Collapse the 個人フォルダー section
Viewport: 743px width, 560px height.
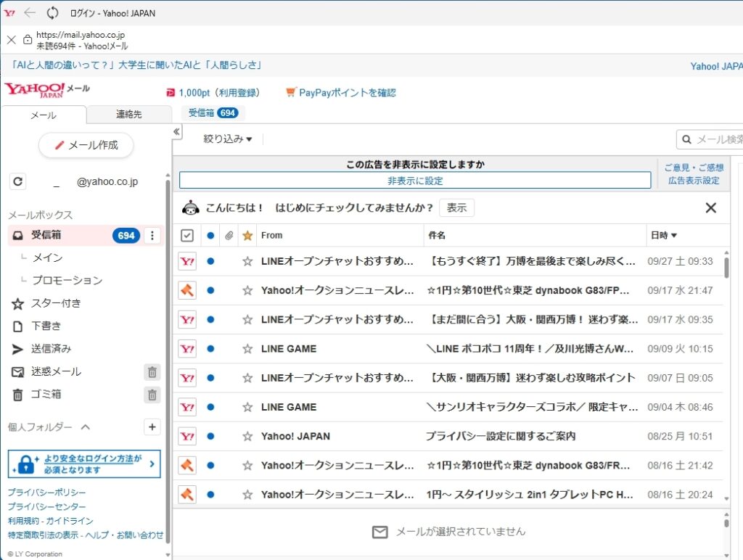click(x=86, y=427)
